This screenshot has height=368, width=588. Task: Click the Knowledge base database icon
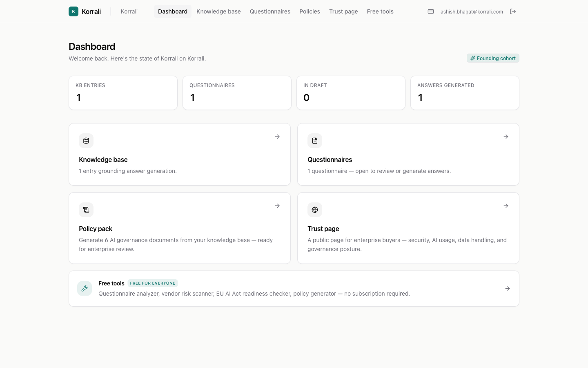86,141
